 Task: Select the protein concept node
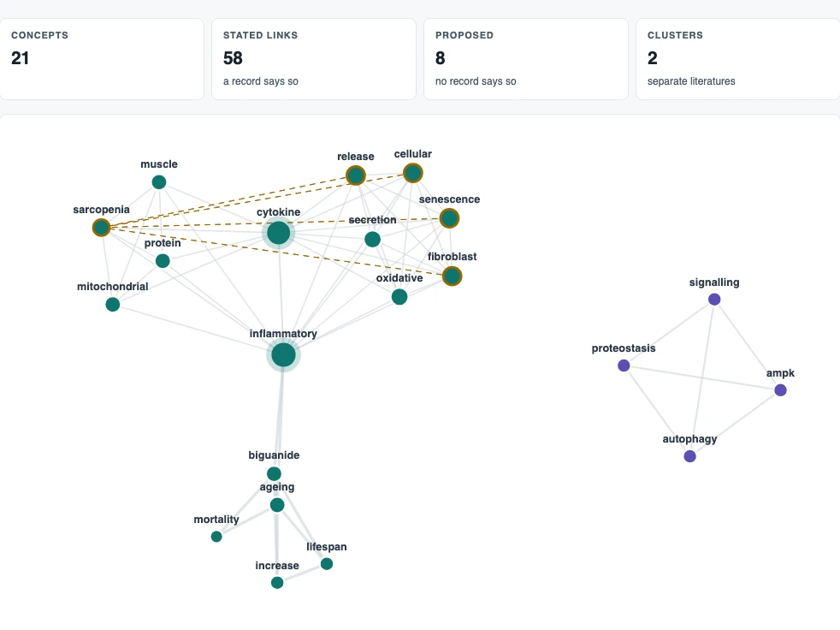pyautogui.click(x=163, y=261)
